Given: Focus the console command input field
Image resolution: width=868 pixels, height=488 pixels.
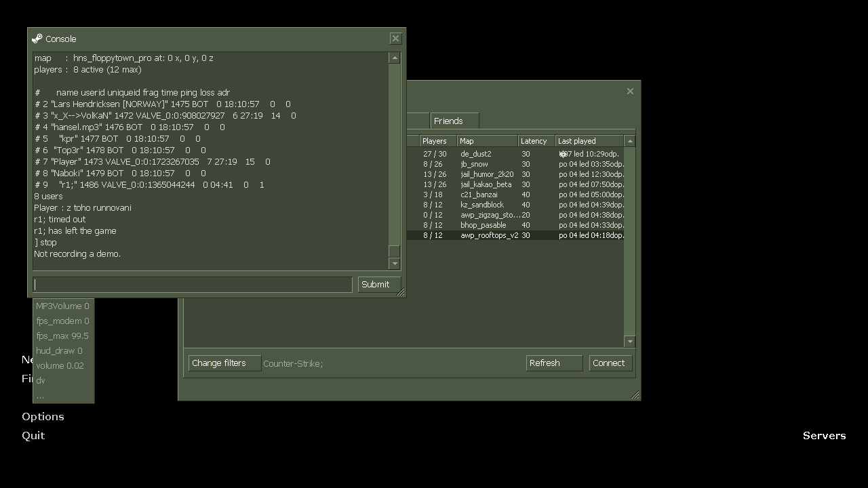Looking at the screenshot, I should tap(193, 285).
